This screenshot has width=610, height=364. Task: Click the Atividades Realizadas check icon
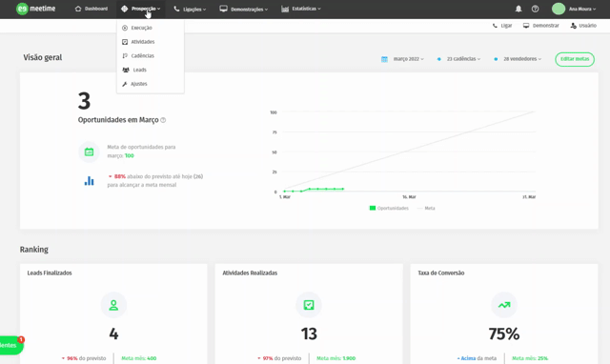click(309, 305)
